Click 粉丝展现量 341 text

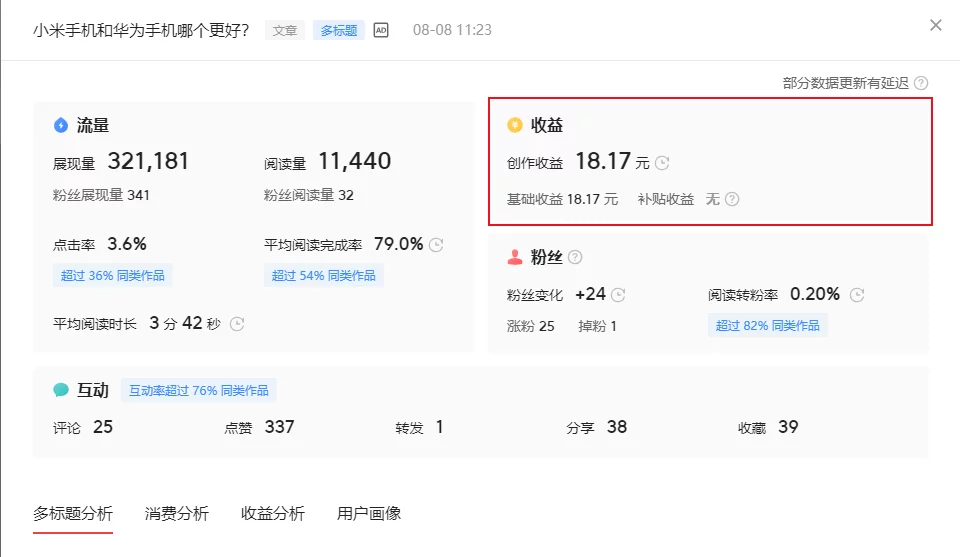[101, 195]
